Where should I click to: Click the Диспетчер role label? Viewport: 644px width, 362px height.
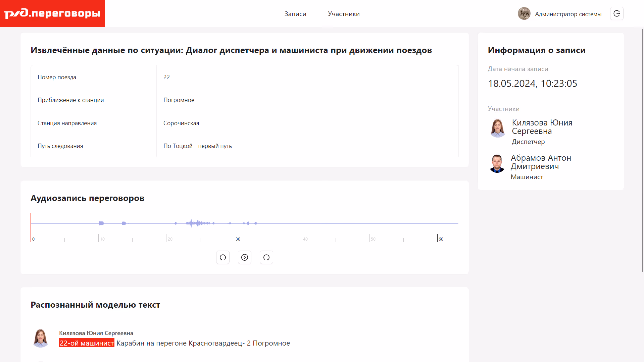528,142
